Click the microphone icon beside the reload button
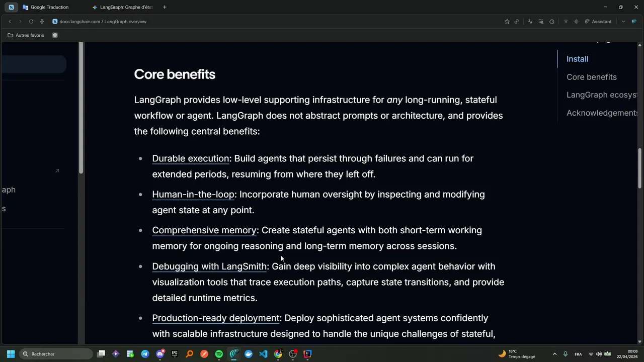This screenshot has height=362, width=644. point(42,22)
